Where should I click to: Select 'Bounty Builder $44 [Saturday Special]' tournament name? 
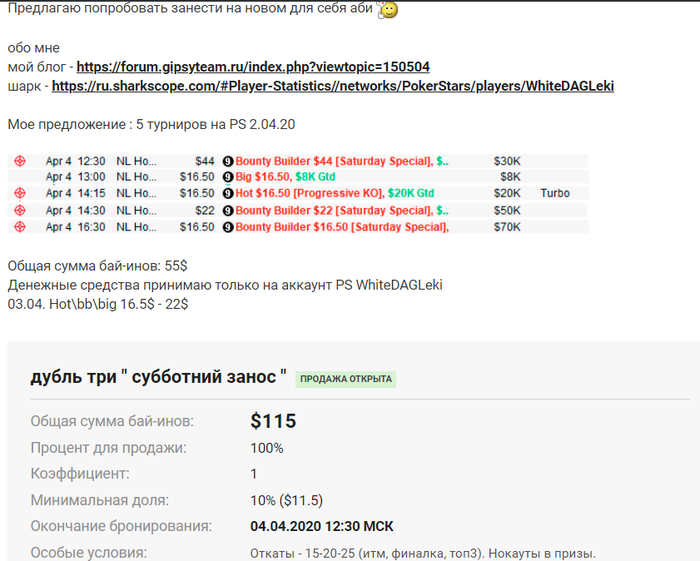(334, 161)
